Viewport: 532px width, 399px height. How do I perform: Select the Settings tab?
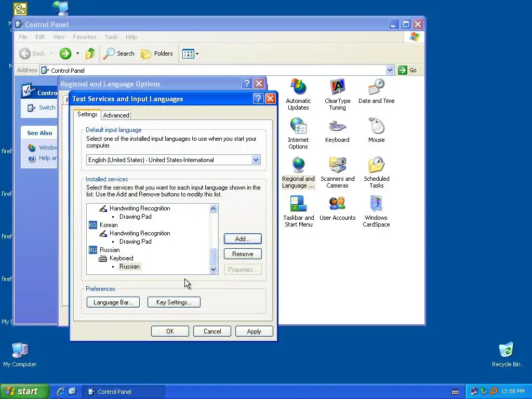pyautogui.click(x=87, y=114)
